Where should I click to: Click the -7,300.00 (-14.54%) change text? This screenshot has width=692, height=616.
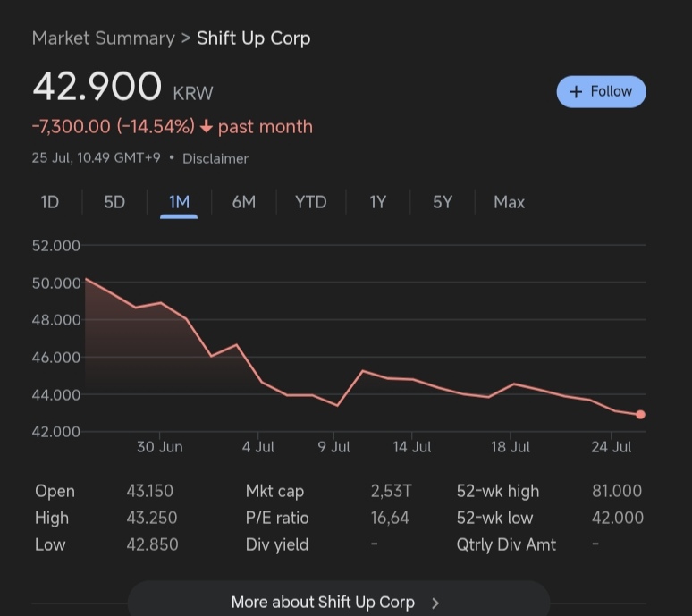pyautogui.click(x=113, y=127)
